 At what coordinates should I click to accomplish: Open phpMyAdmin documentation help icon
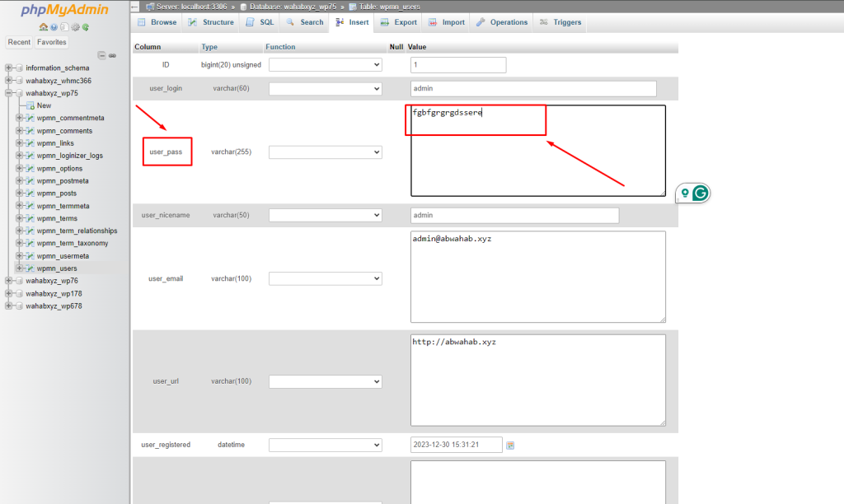click(x=54, y=27)
